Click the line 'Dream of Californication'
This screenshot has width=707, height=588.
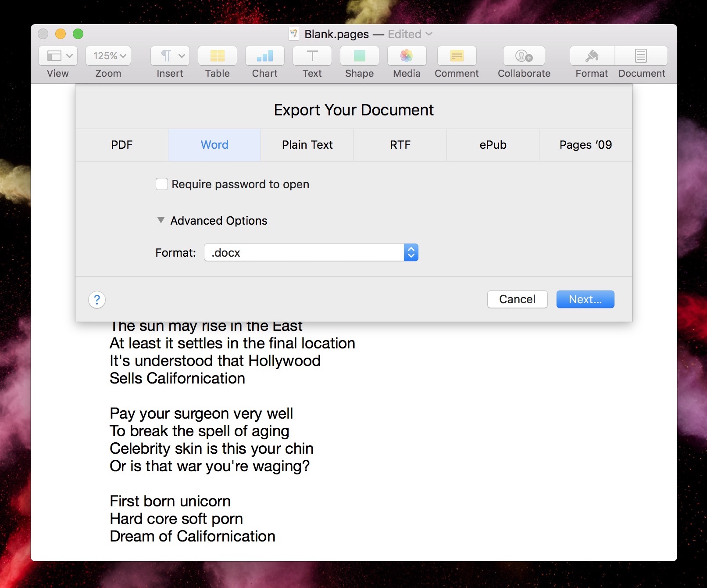pyautogui.click(x=193, y=536)
